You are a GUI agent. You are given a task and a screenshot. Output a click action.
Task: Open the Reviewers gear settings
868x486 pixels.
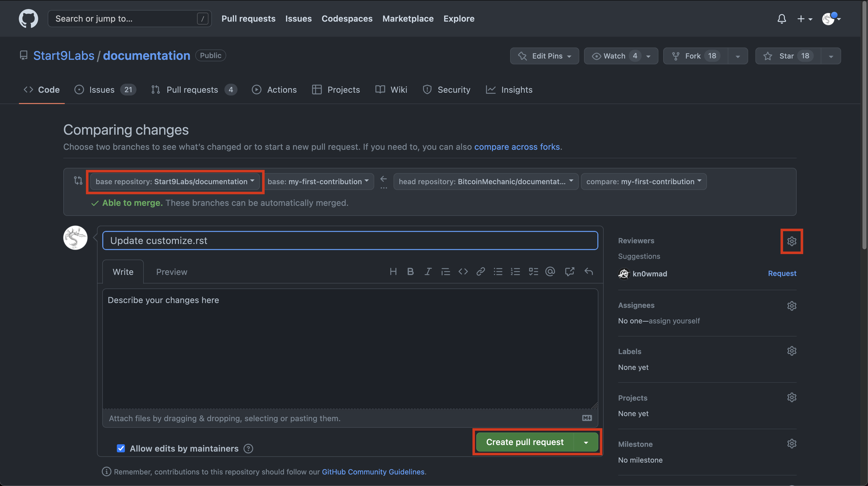pyautogui.click(x=792, y=241)
